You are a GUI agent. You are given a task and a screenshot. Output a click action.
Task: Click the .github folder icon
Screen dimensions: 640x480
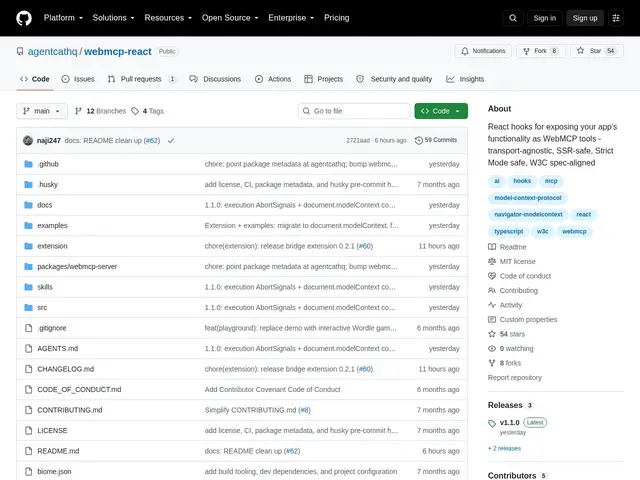point(28,164)
